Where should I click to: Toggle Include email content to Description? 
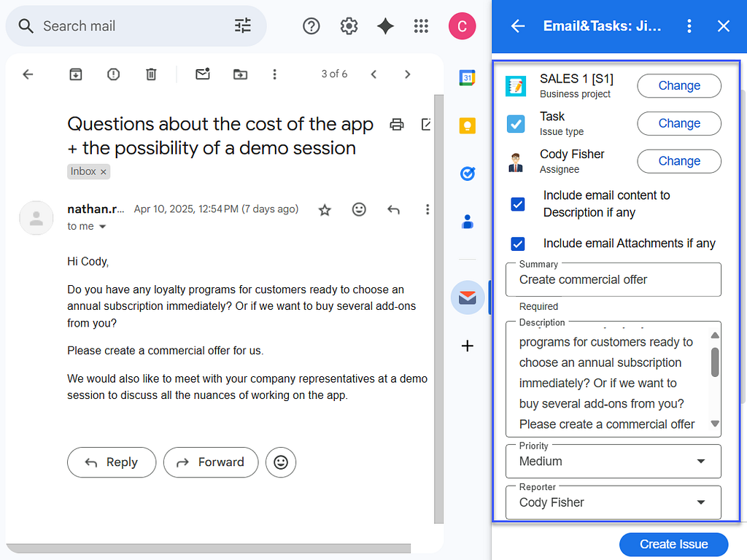(x=517, y=204)
